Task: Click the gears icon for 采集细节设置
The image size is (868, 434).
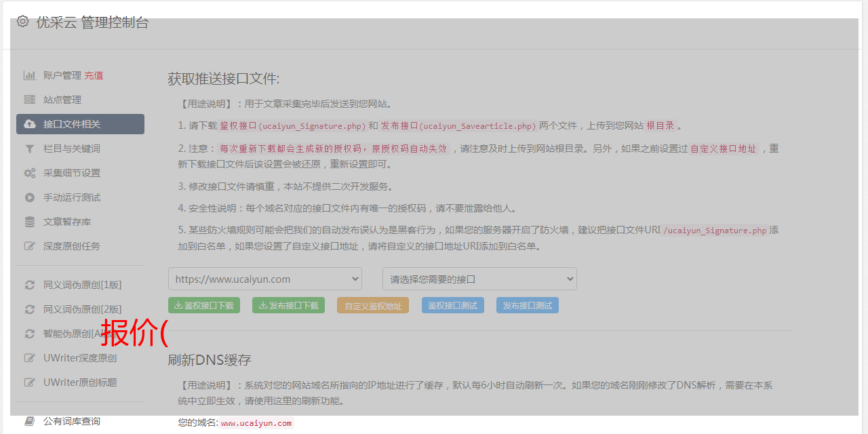Action: [30, 173]
